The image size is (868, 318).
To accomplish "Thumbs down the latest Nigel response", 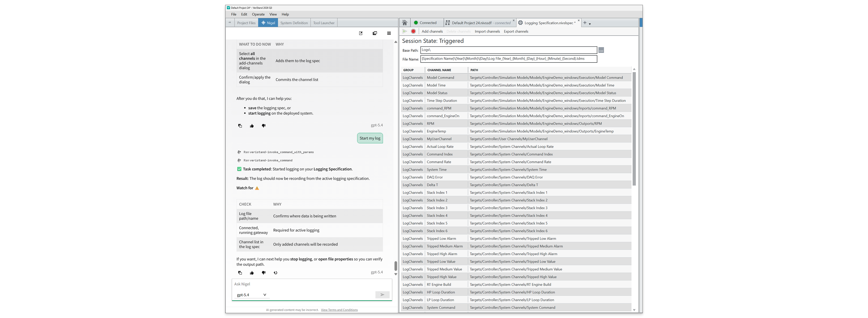I will (x=264, y=273).
